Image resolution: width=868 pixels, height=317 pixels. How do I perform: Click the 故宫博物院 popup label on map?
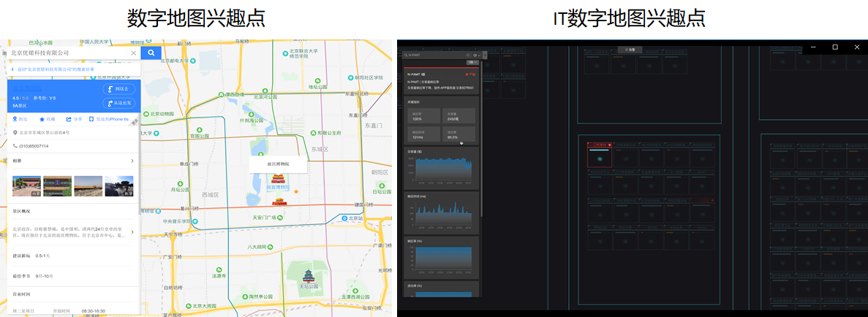click(278, 164)
